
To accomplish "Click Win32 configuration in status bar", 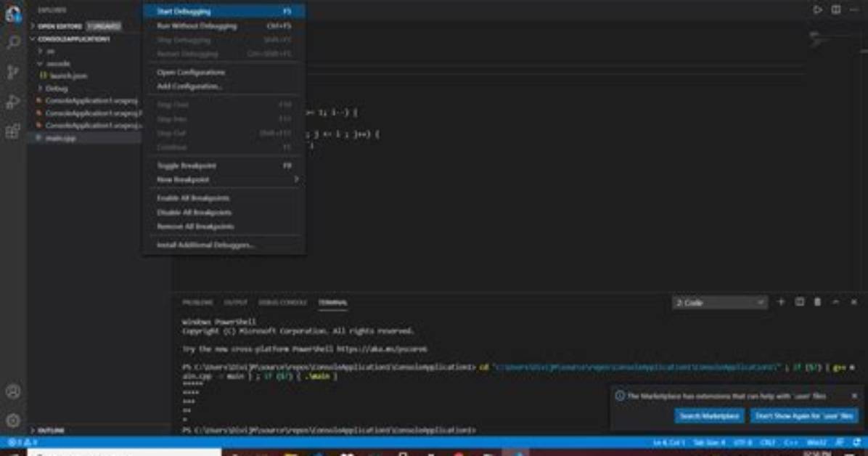I will pos(816,442).
